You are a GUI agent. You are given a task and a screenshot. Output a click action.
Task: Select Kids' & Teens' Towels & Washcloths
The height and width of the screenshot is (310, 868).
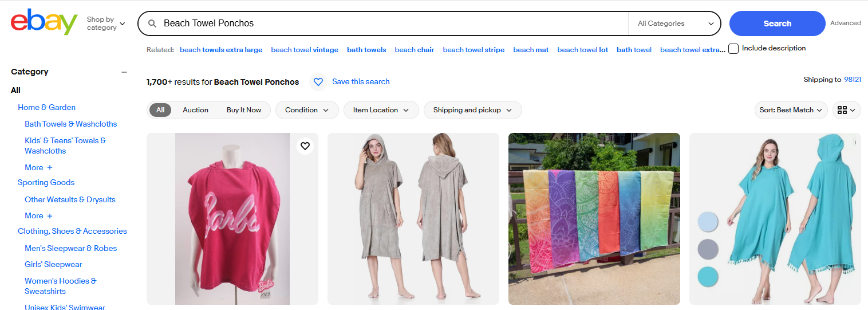(65, 146)
